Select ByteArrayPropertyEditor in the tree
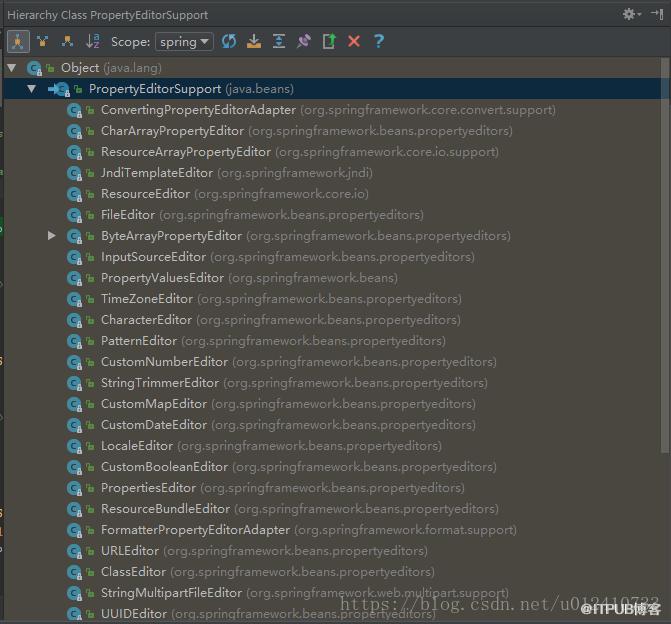This screenshot has height=624, width=671. 171,236
